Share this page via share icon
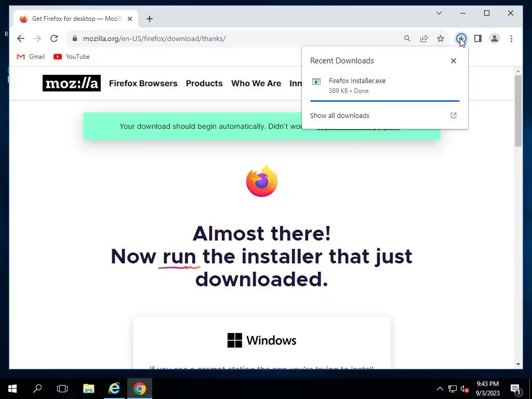This screenshot has height=399, width=532. point(424,38)
